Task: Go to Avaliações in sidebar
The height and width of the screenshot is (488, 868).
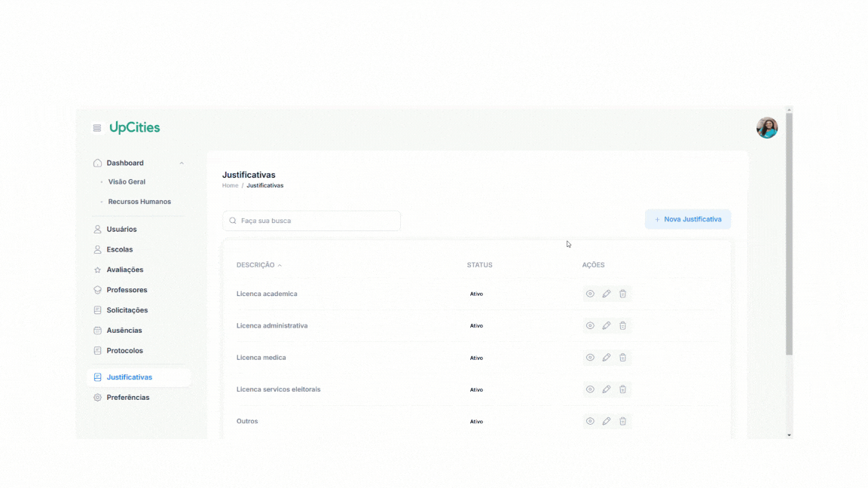Action: coord(125,270)
